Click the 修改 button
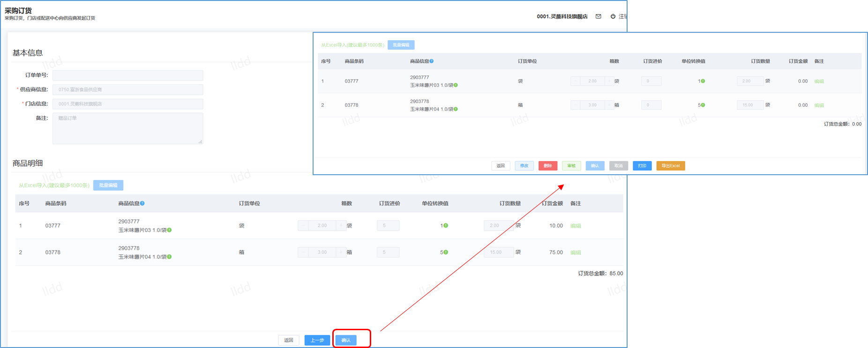Screen dimensions: 868x348 coord(524,166)
